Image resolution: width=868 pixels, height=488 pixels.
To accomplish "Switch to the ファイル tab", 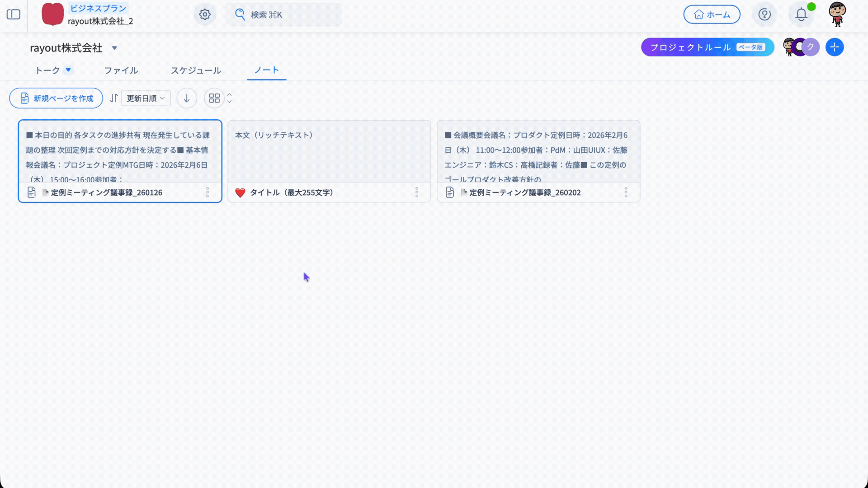I will tap(121, 70).
